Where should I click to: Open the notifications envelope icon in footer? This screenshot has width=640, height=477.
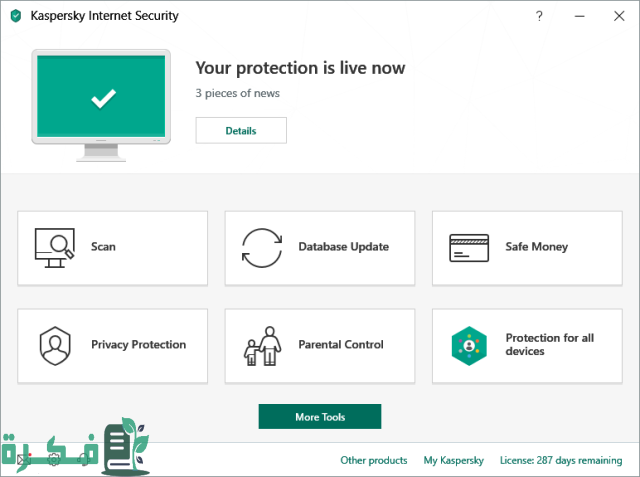coord(25,460)
